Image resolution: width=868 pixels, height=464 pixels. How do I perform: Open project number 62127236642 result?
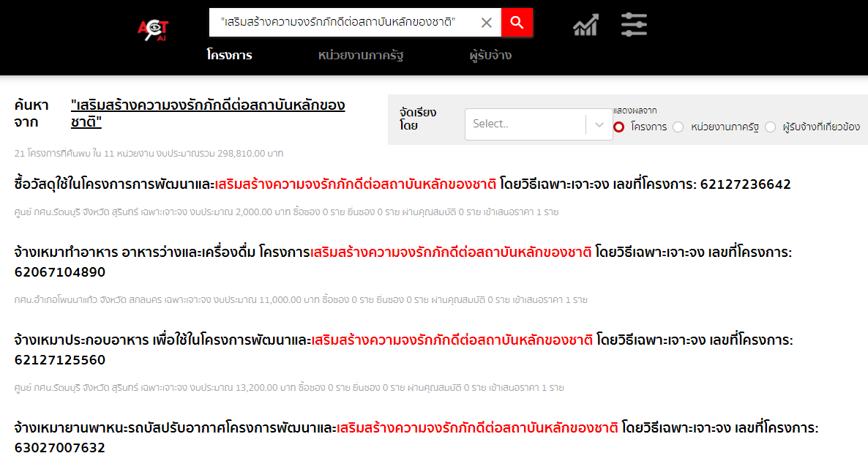coord(402,184)
